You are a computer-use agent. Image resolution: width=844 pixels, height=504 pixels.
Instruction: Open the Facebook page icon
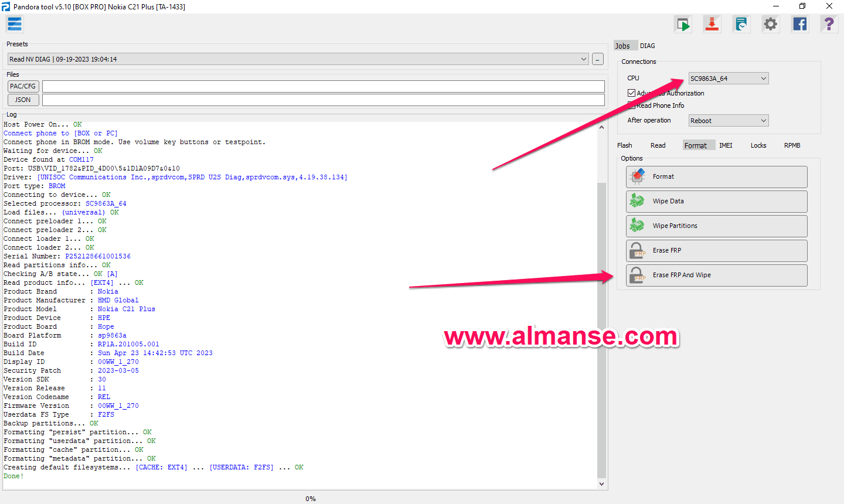[800, 25]
